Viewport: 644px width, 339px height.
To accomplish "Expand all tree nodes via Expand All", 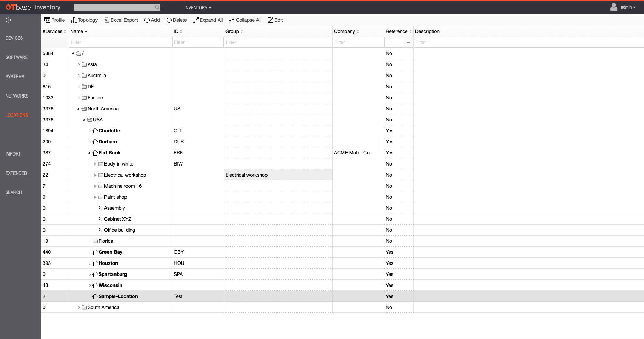I will (208, 20).
